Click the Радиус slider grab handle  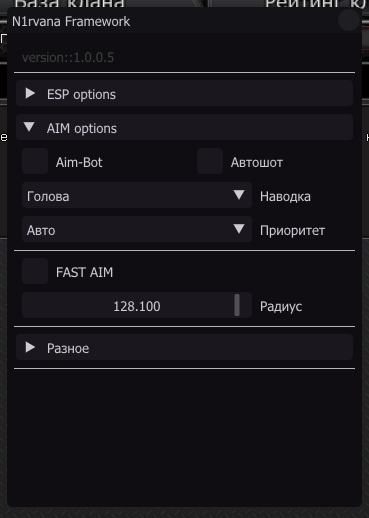point(237,305)
